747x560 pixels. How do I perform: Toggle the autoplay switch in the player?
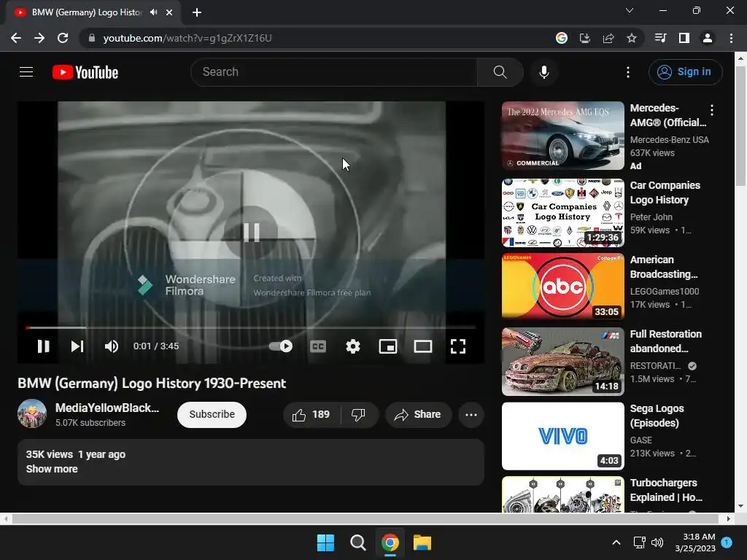(x=281, y=346)
